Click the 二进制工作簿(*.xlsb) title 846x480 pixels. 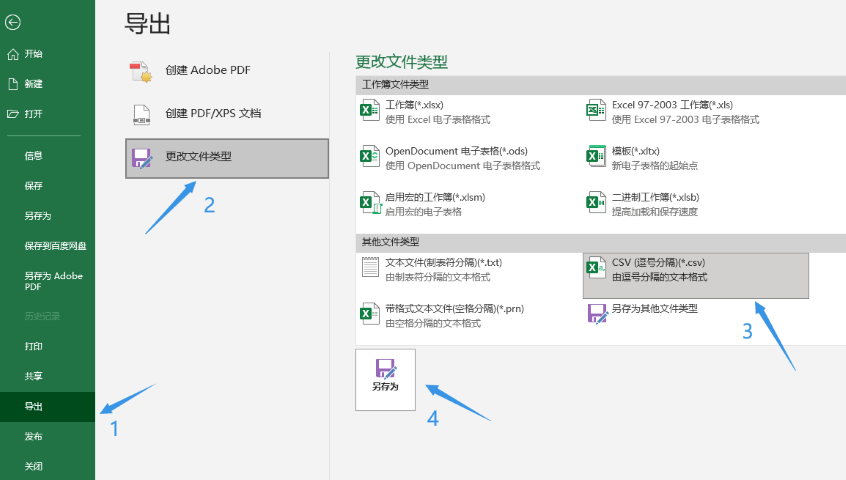tap(656, 197)
